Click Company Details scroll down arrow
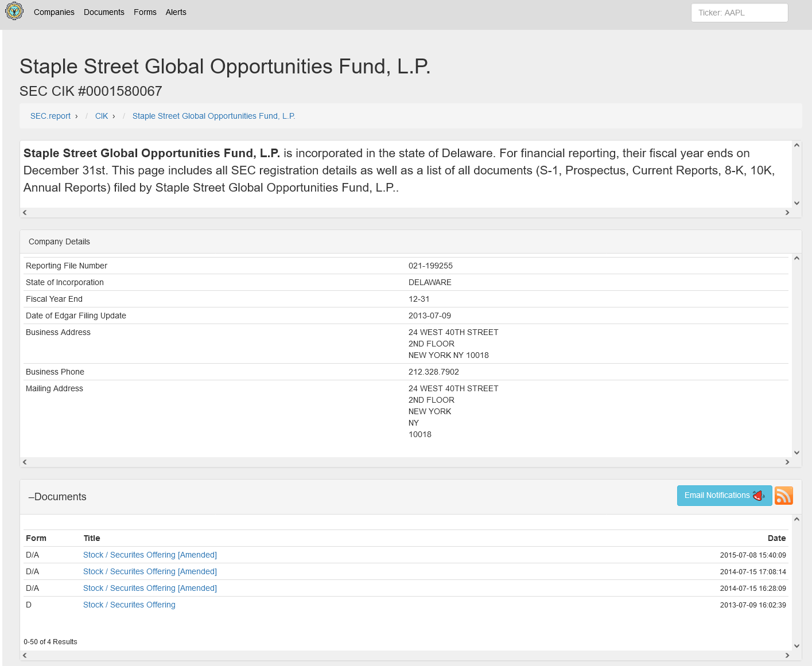Image resolution: width=812 pixels, height=666 pixels. (x=797, y=453)
